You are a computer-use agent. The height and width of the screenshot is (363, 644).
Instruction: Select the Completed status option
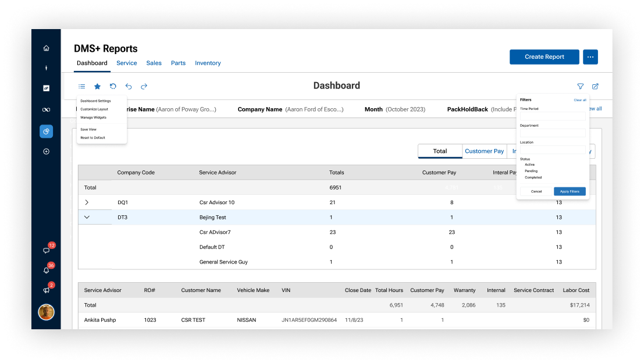click(x=533, y=177)
